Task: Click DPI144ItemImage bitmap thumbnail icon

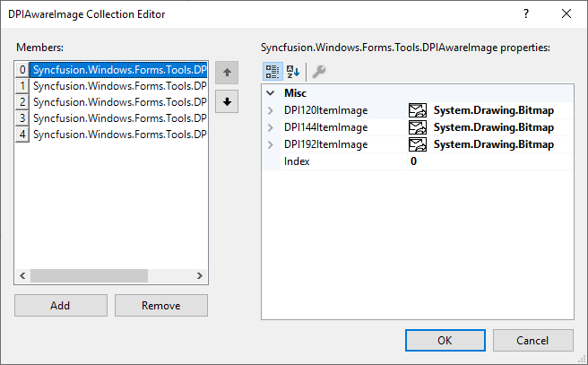Action: [417, 127]
